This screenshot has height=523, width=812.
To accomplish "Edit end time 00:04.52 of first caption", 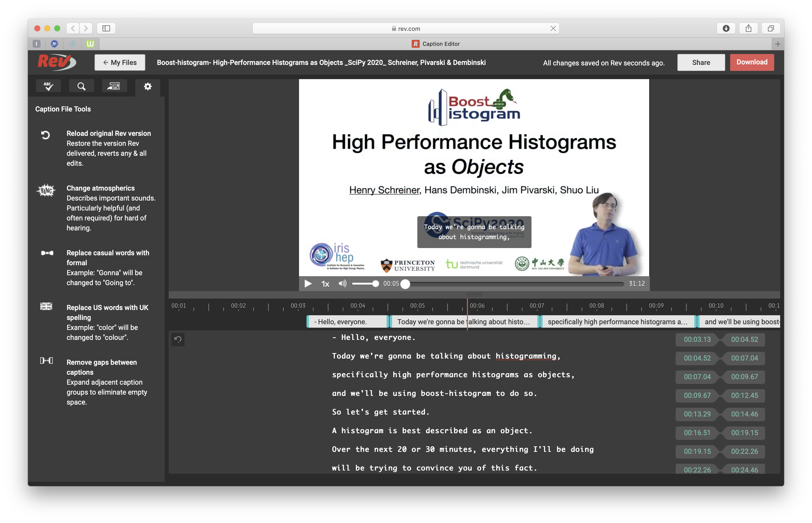I will pos(744,339).
